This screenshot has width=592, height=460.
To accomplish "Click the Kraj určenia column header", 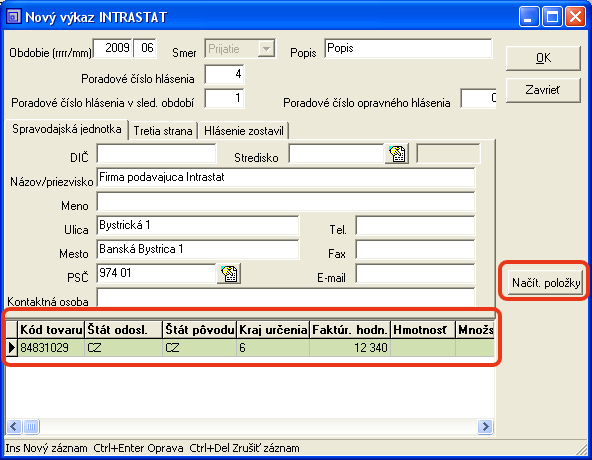I will (273, 330).
